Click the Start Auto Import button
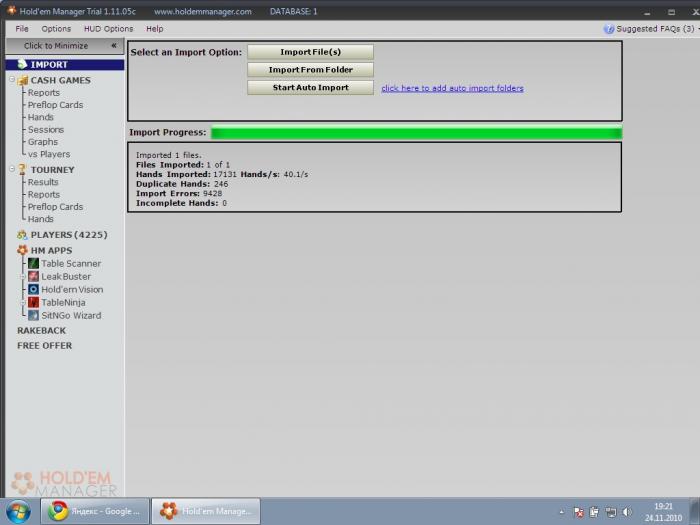700x525 pixels. point(310,88)
